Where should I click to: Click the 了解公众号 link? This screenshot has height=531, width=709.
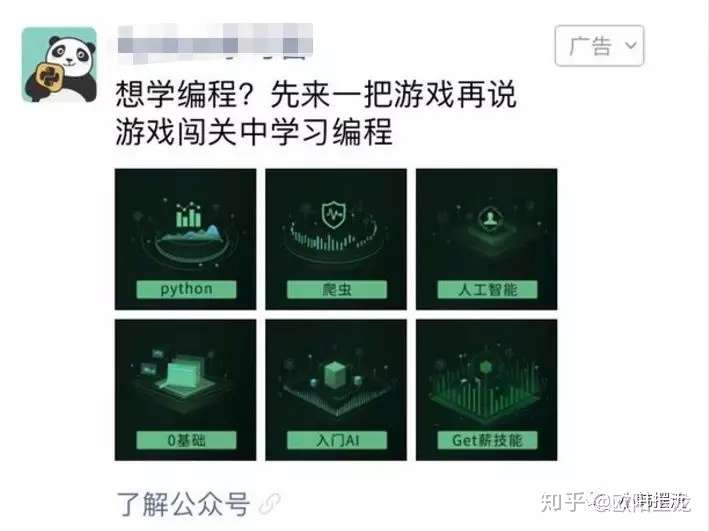click(x=183, y=504)
